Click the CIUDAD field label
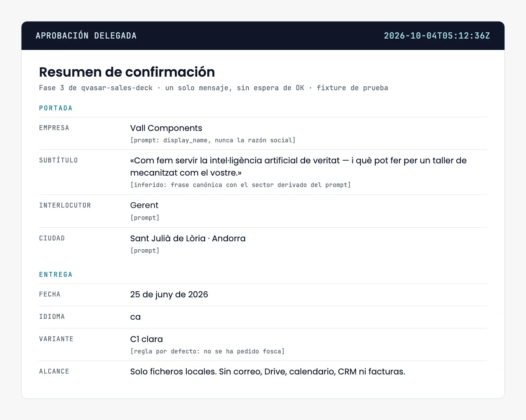The height and width of the screenshot is (420, 526). click(52, 239)
